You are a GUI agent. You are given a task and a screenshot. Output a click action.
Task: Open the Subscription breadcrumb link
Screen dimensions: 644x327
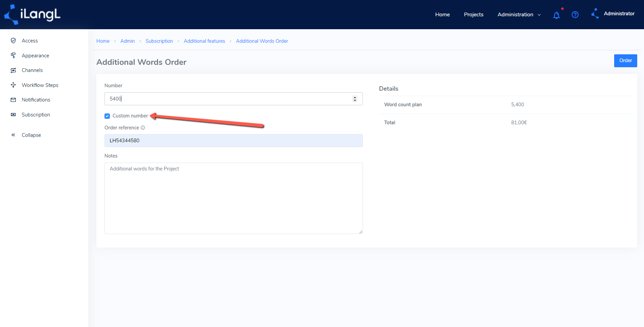[159, 41]
